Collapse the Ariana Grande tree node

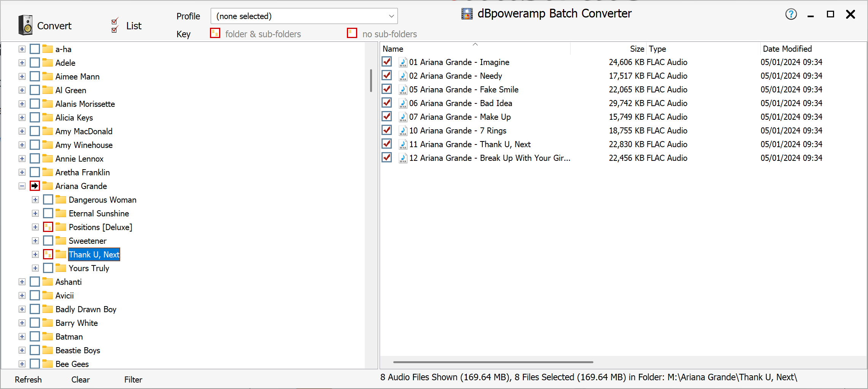22,186
